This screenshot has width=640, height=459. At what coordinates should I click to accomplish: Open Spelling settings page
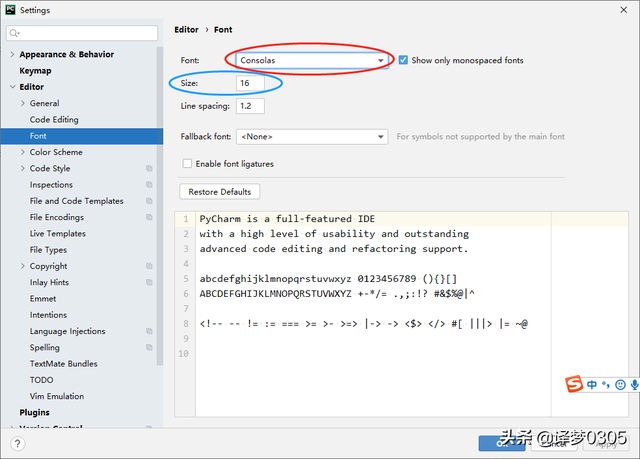coord(44,348)
